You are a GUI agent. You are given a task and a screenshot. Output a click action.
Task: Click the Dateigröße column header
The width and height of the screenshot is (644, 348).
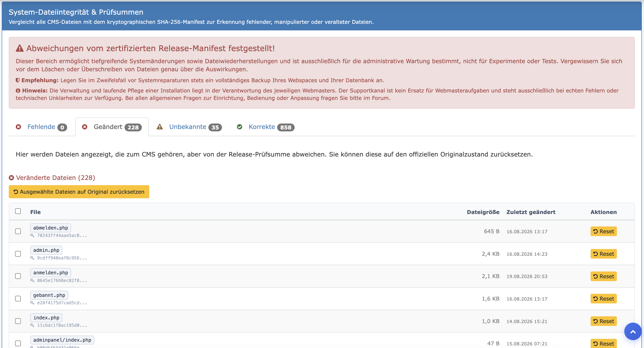483,212
